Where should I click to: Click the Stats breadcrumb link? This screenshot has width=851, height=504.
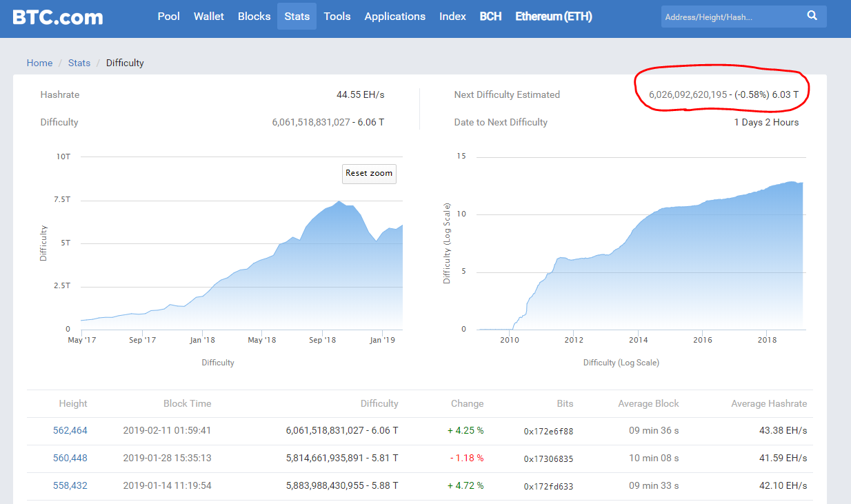pyautogui.click(x=79, y=63)
